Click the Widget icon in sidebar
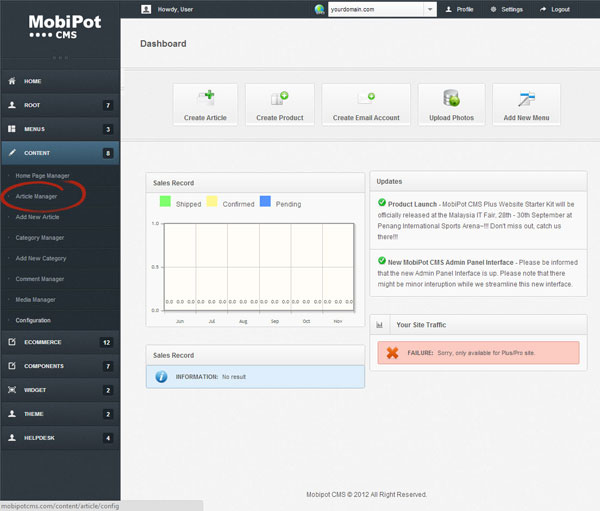The height and width of the screenshot is (511, 600). [12, 390]
